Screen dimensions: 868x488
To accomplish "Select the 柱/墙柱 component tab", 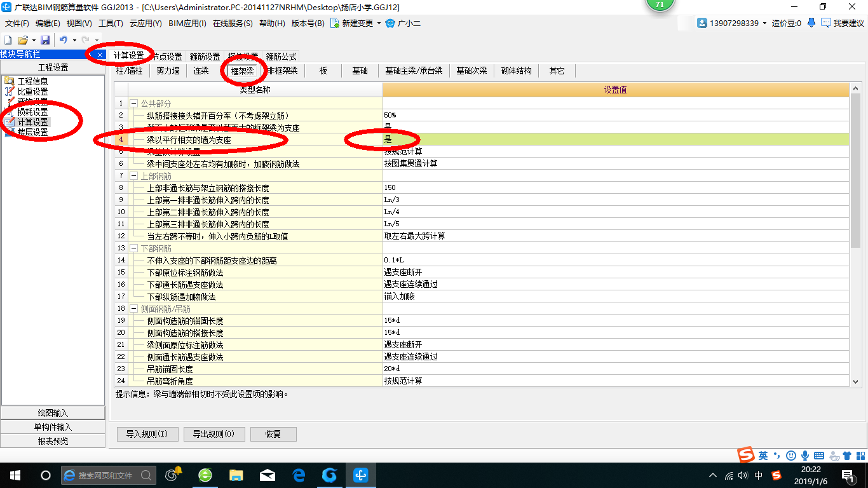I will point(130,71).
